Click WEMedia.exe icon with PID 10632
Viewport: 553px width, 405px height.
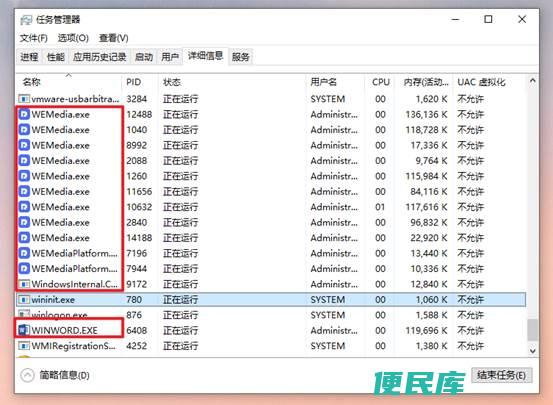(x=24, y=207)
